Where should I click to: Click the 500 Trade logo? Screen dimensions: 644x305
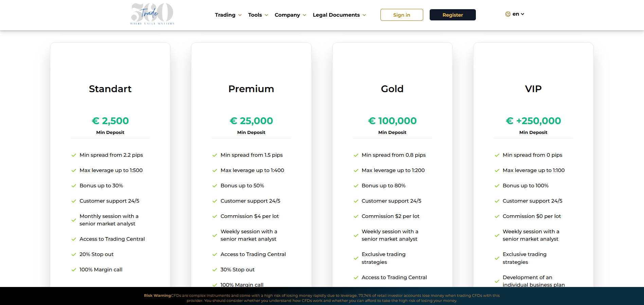pyautogui.click(x=152, y=14)
